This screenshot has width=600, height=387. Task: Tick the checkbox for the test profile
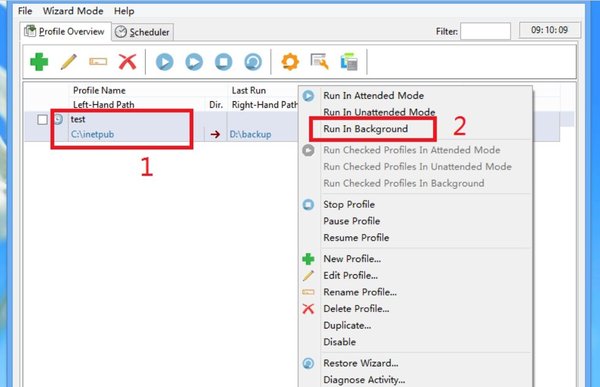tap(42, 120)
